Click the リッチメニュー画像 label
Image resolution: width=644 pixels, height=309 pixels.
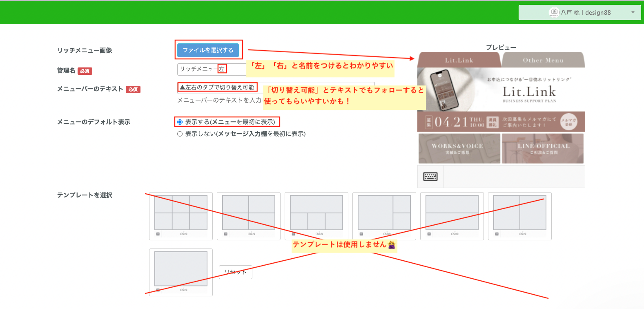coord(85,50)
